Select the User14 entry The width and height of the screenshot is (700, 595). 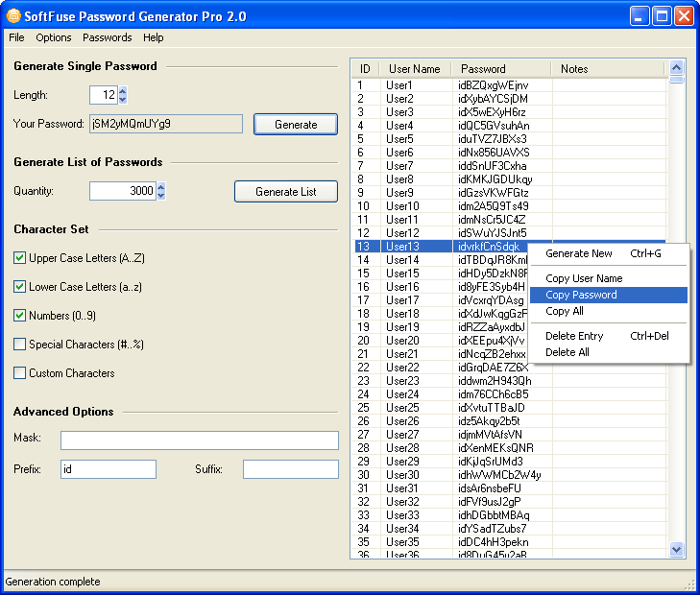point(440,259)
